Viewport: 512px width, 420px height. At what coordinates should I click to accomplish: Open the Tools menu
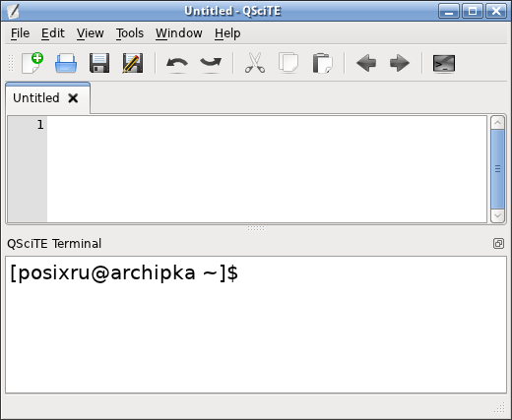(130, 33)
